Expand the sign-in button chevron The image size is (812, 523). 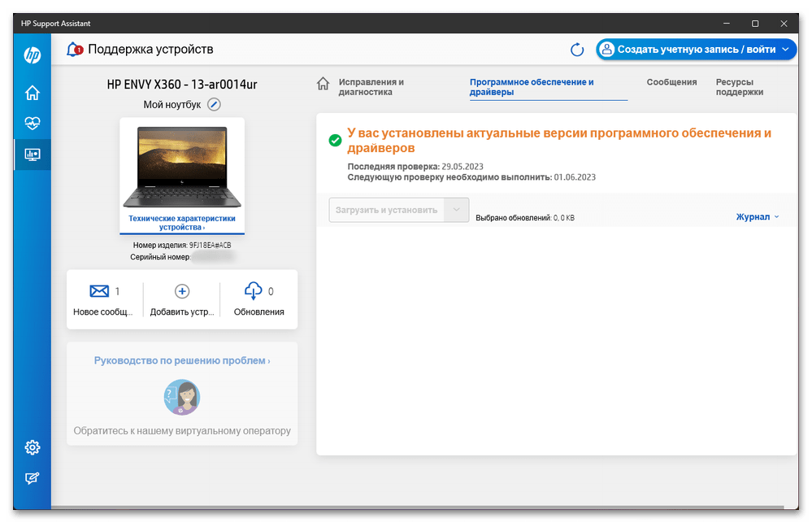pyautogui.click(x=786, y=50)
